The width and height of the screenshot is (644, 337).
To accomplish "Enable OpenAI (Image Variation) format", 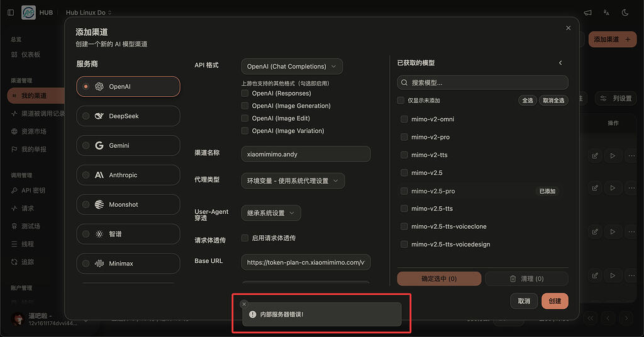I will click(x=245, y=131).
